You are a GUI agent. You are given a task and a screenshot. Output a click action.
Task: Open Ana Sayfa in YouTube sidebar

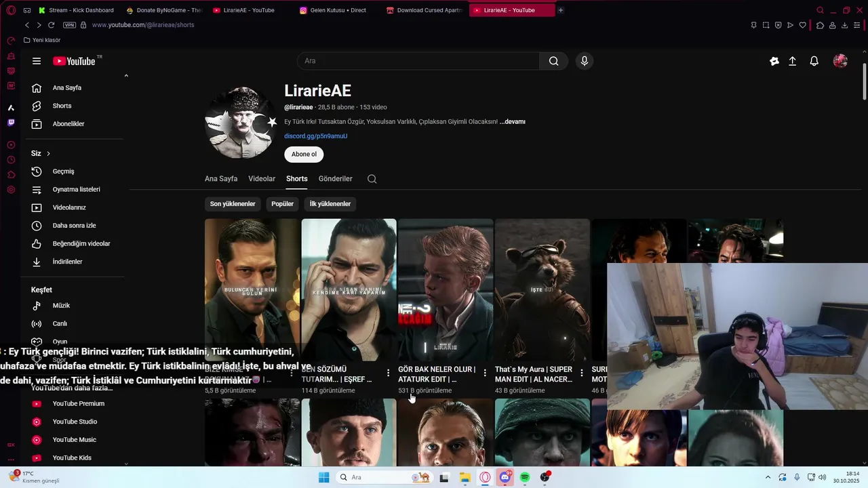click(x=73, y=88)
